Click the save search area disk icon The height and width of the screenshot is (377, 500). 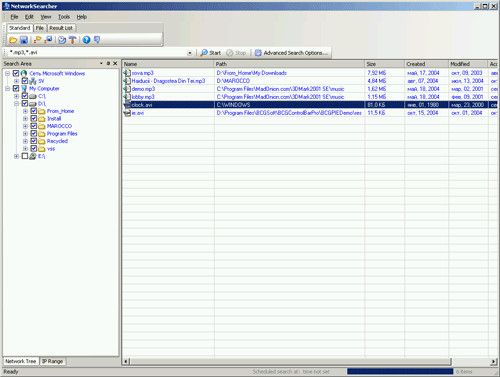point(49,40)
